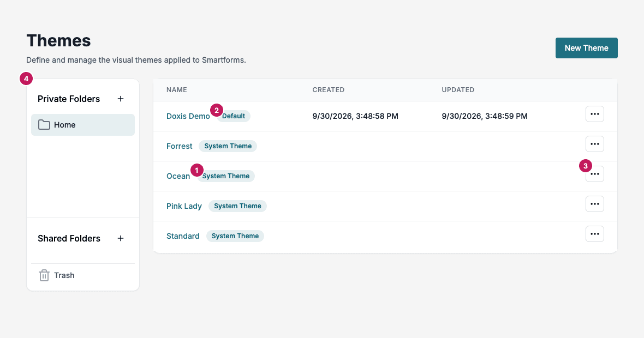Create a New Theme
Image resolution: width=644 pixels, height=338 pixels.
tap(587, 48)
